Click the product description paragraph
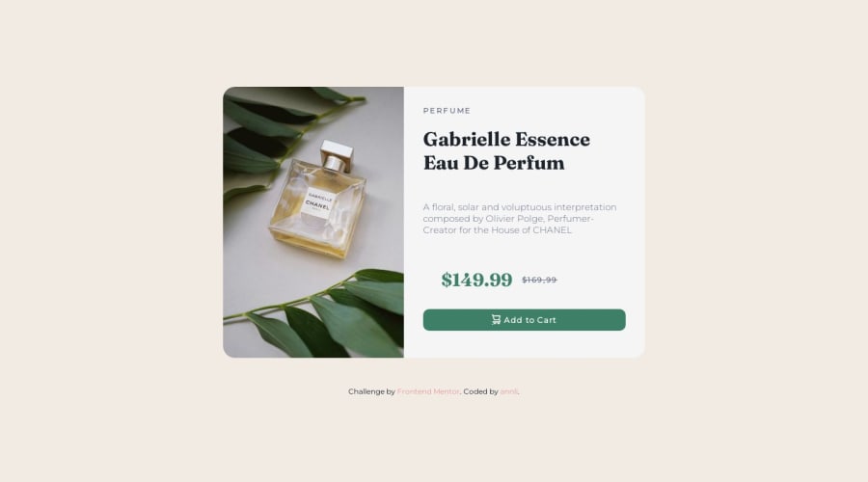Viewport: 868px width, 482px height. tap(519, 219)
